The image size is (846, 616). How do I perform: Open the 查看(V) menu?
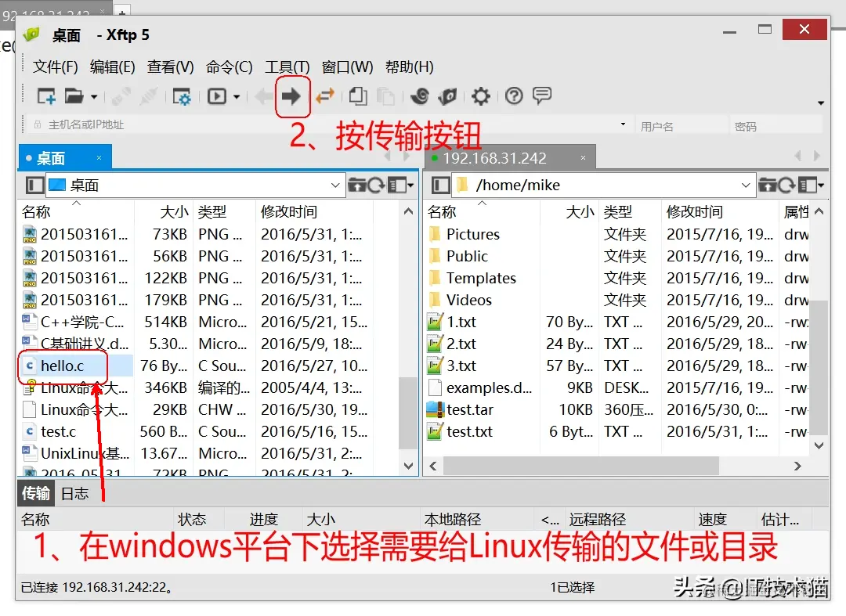[171, 67]
